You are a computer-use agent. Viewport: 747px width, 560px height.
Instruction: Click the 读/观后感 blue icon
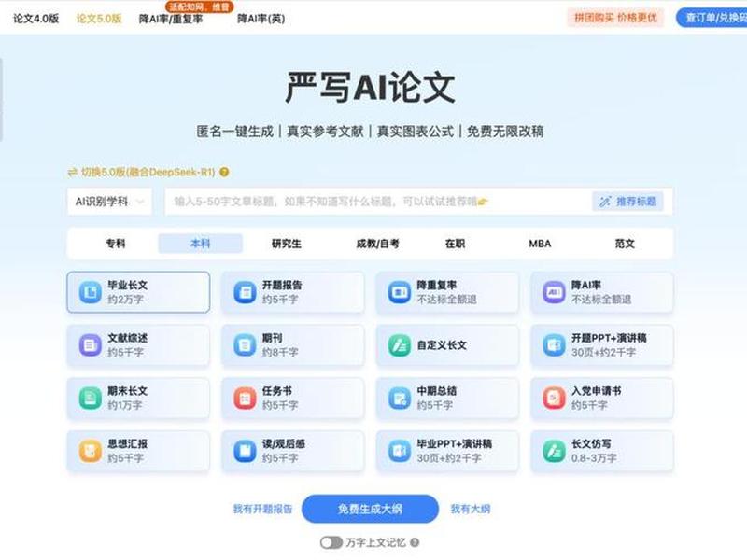point(245,451)
